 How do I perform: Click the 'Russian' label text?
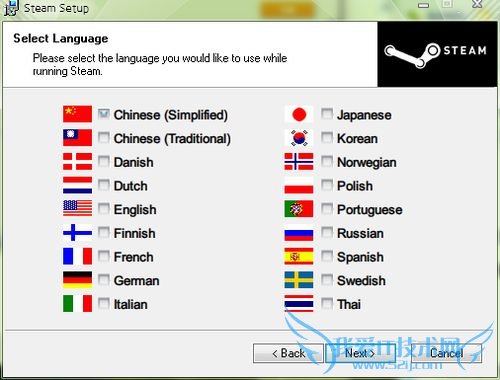pyautogui.click(x=360, y=233)
